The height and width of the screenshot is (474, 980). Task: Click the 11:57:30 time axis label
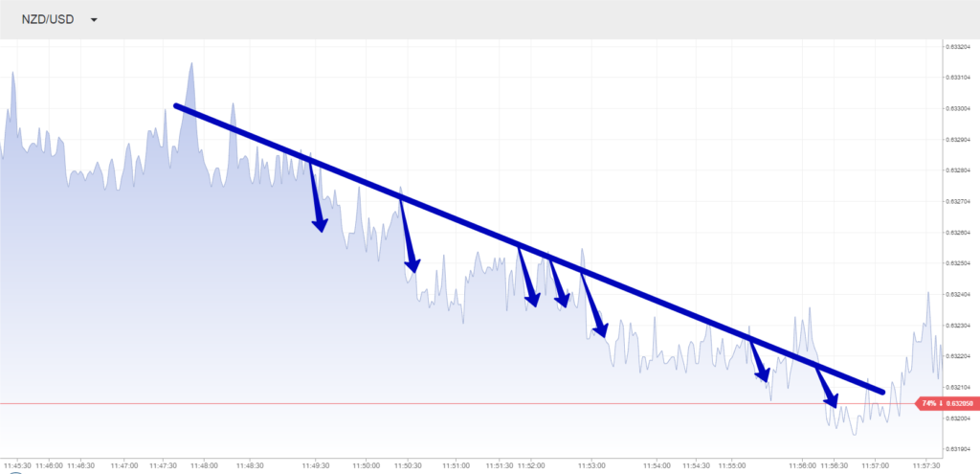(928, 464)
